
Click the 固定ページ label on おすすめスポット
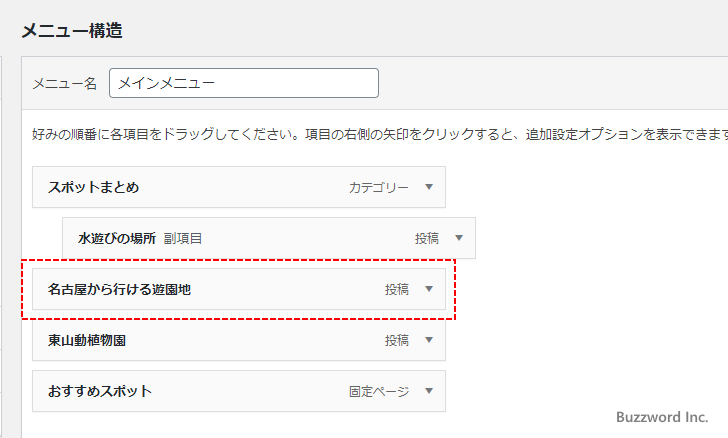coord(378,391)
